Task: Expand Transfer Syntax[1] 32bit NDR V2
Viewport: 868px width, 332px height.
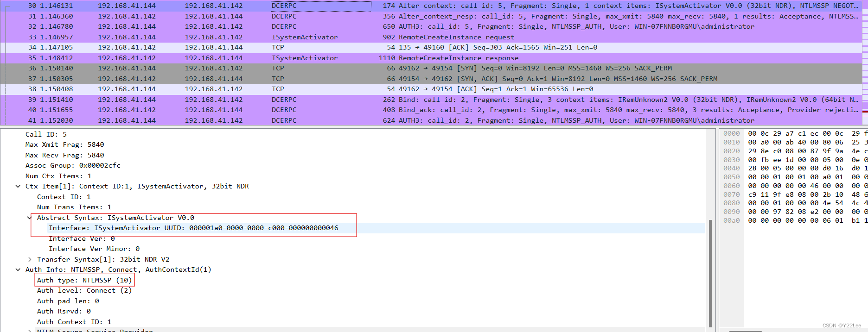Action: pos(30,259)
